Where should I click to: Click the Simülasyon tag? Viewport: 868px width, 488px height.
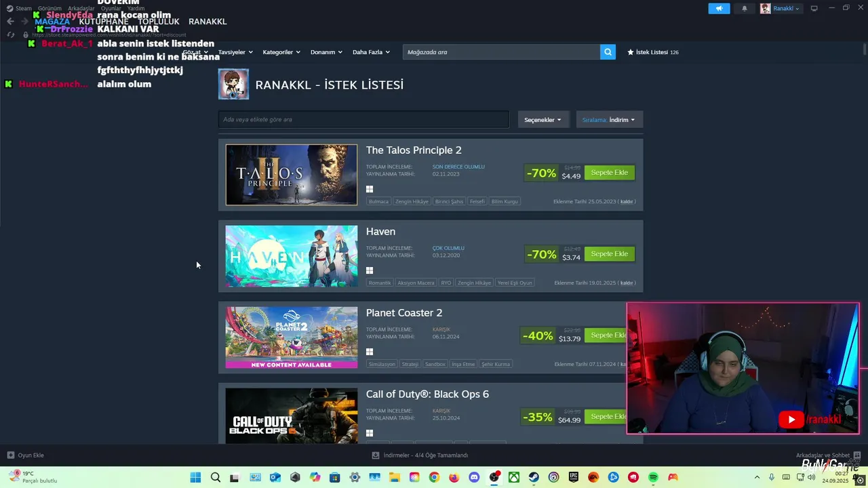pyautogui.click(x=382, y=364)
